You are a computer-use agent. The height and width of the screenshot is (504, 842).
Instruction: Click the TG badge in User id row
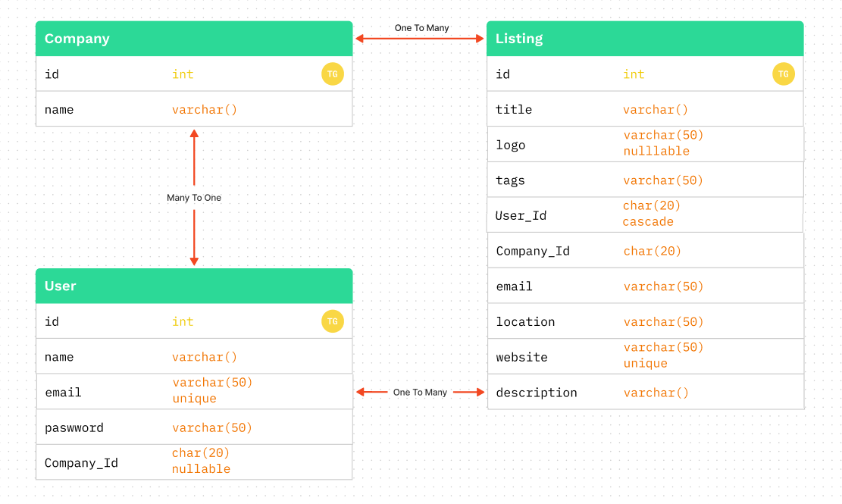click(x=333, y=321)
